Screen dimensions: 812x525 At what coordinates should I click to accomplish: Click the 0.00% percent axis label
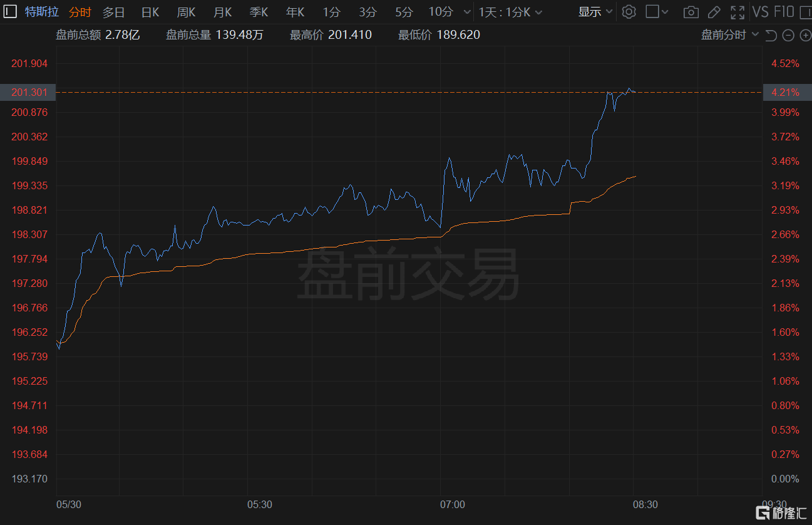tap(785, 479)
